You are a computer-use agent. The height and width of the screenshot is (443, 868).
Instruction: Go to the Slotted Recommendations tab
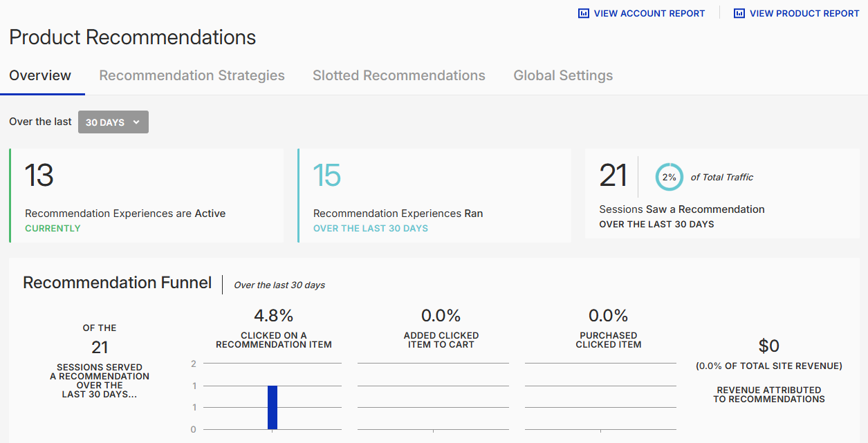pyautogui.click(x=398, y=75)
